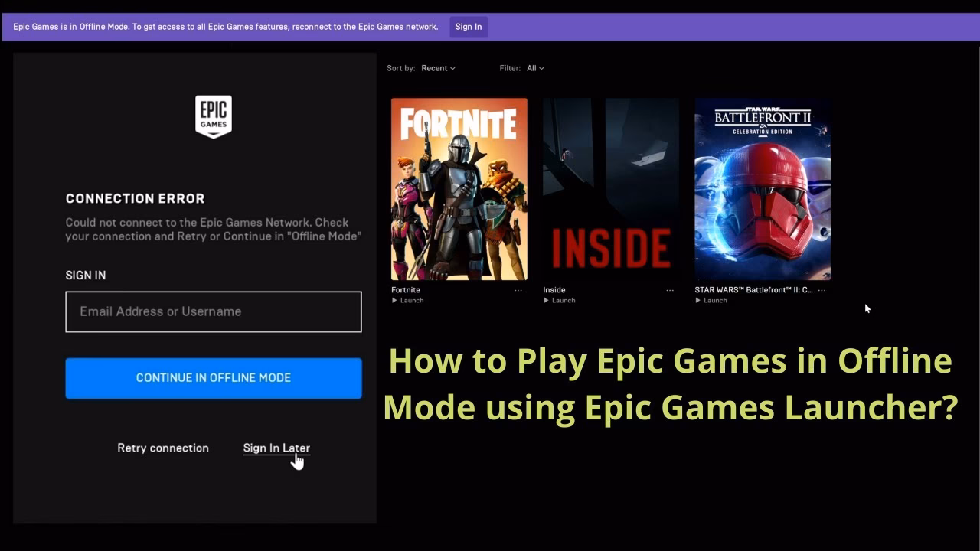Viewport: 980px width, 551px height.
Task: Click Continue in Offline Mode button
Action: pyautogui.click(x=214, y=378)
